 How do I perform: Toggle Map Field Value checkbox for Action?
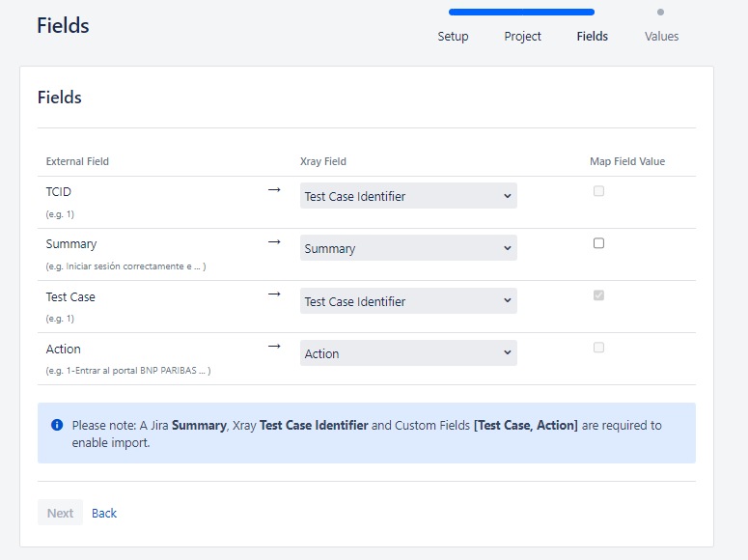(598, 348)
